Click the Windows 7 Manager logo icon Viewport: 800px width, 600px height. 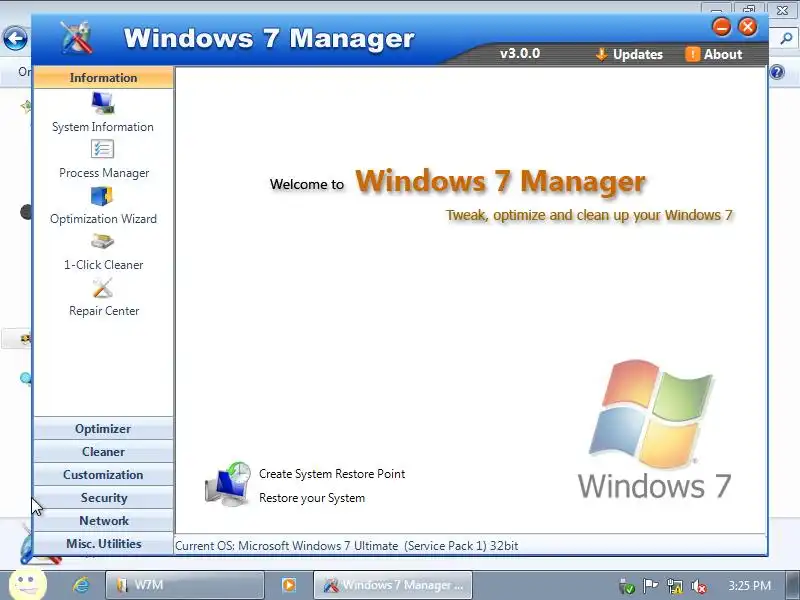(77, 38)
